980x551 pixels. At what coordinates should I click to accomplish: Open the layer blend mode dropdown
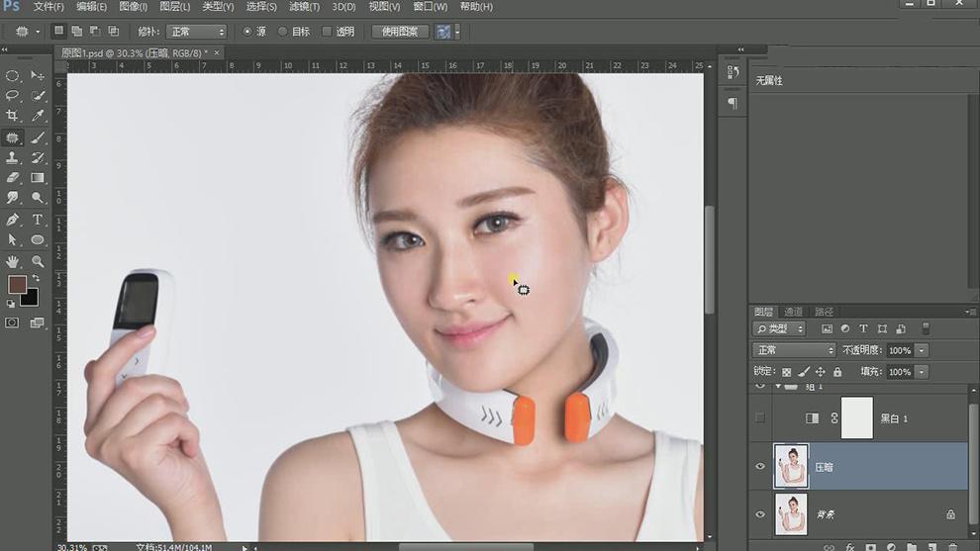(795, 350)
